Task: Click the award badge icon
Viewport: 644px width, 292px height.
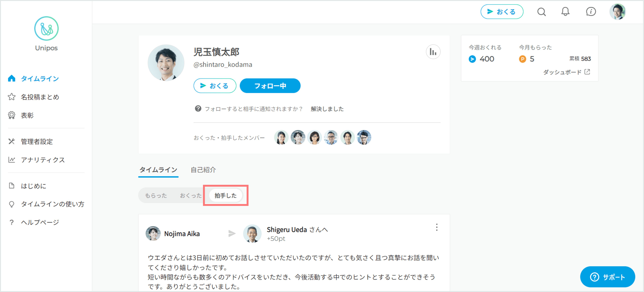Action: coord(12,115)
